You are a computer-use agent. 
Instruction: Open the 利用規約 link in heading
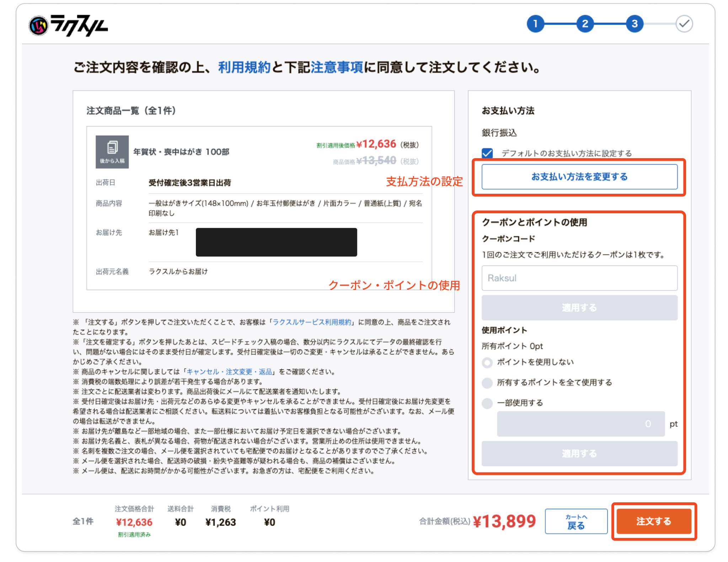click(244, 67)
